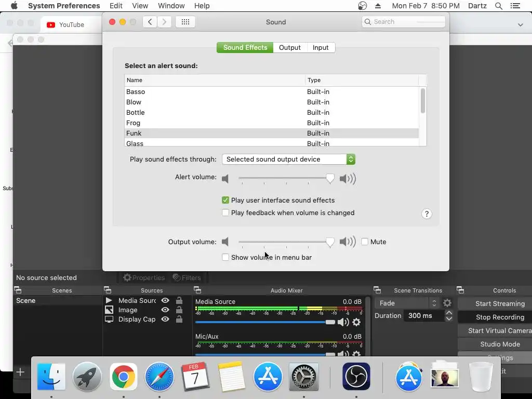Screen dimensions: 532x399
Task: Click the Alert volume slider thumb
Action: (330, 178)
